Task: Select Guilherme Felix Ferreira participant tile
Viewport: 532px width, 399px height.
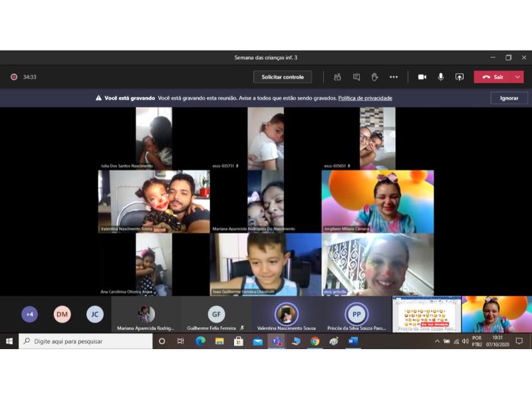Action: click(x=215, y=315)
